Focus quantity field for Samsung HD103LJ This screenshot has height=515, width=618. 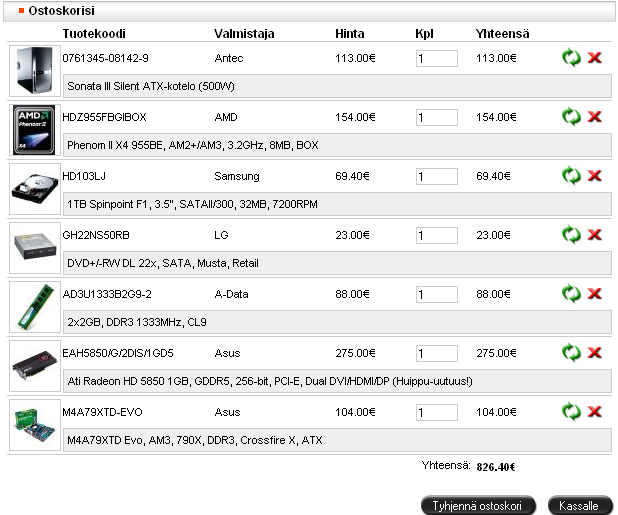437,177
